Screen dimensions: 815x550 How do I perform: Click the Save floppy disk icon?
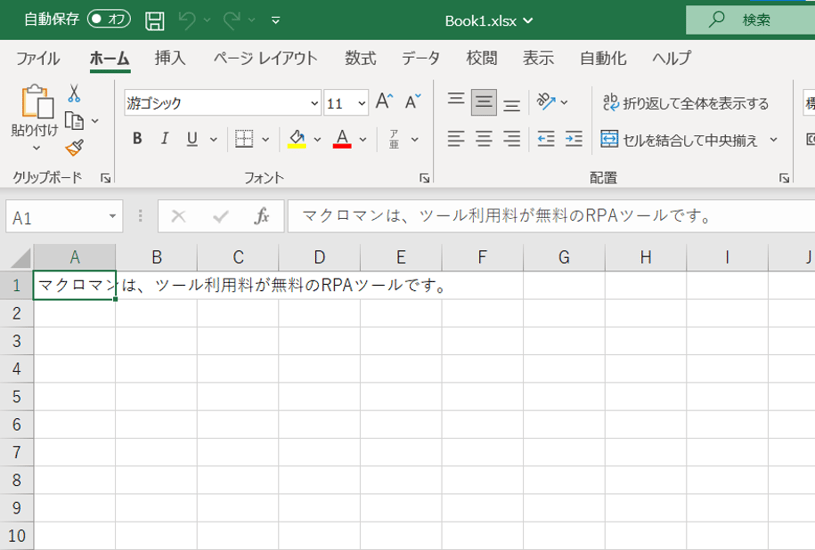tap(154, 21)
